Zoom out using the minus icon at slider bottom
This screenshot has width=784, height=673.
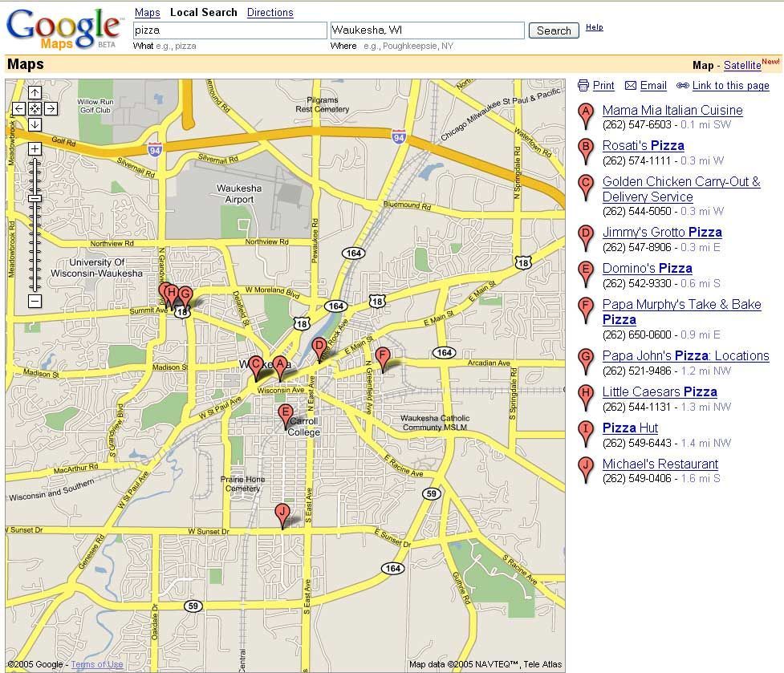point(35,301)
